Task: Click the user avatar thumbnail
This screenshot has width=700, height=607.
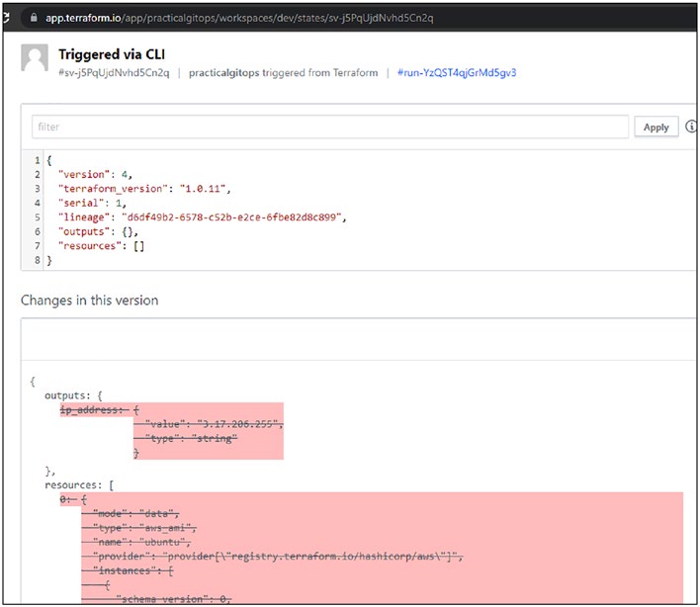Action: coord(35,57)
